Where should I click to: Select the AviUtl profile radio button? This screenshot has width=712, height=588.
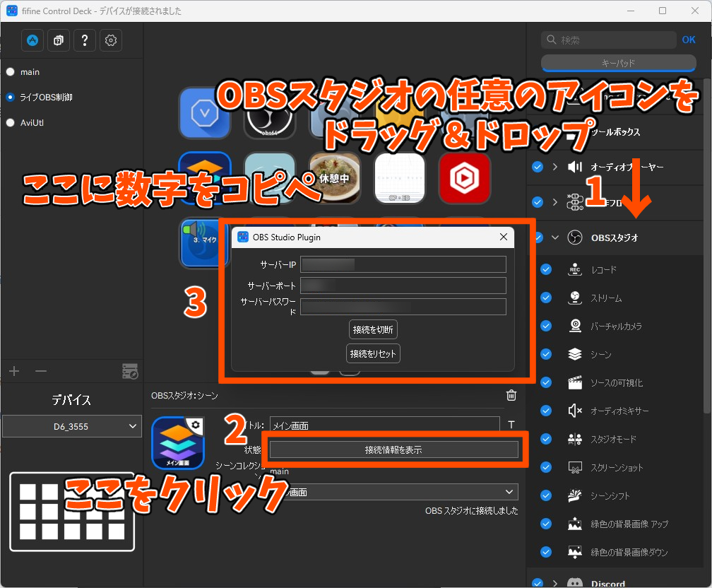[11, 122]
